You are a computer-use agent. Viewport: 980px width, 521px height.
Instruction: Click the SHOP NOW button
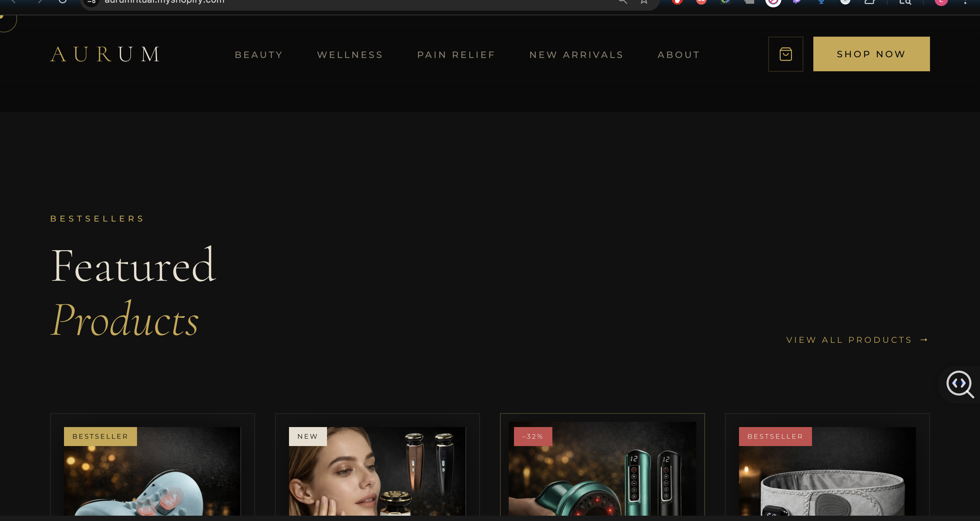click(871, 54)
